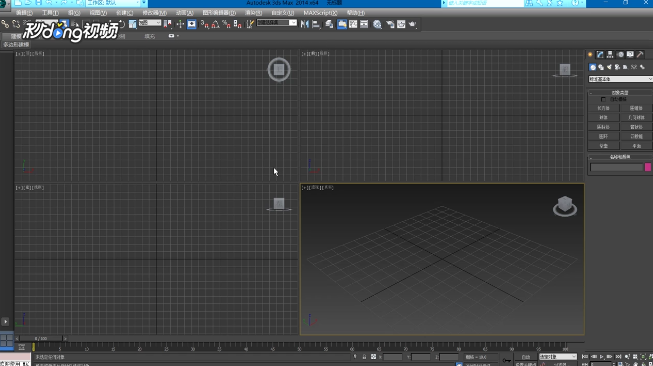Viewport: 653px width, 366px height.
Task: Toggle Percent Snap
Action: tap(227, 24)
